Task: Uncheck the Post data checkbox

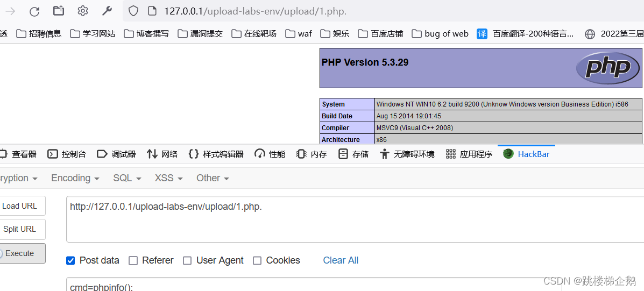Action: [x=70, y=261]
